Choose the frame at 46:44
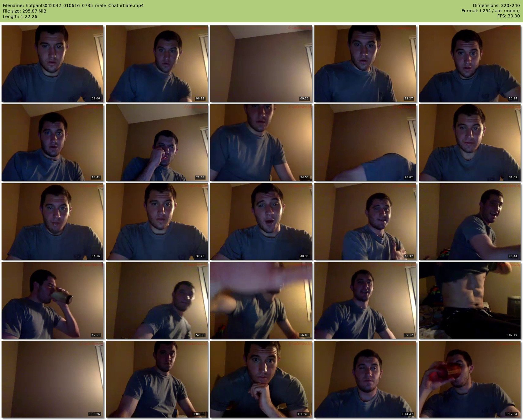The height and width of the screenshot is (420, 523). [x=470, y=221]
